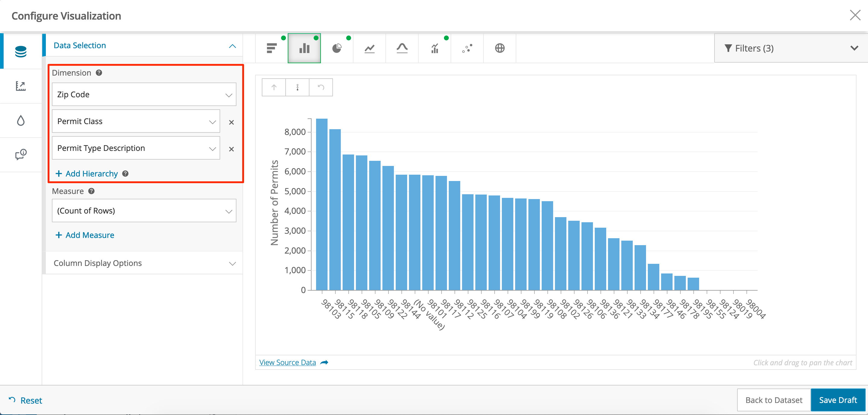Click the undo pan arrow above the chart
This screenshot has width=868, height=415.
[320, 87]
